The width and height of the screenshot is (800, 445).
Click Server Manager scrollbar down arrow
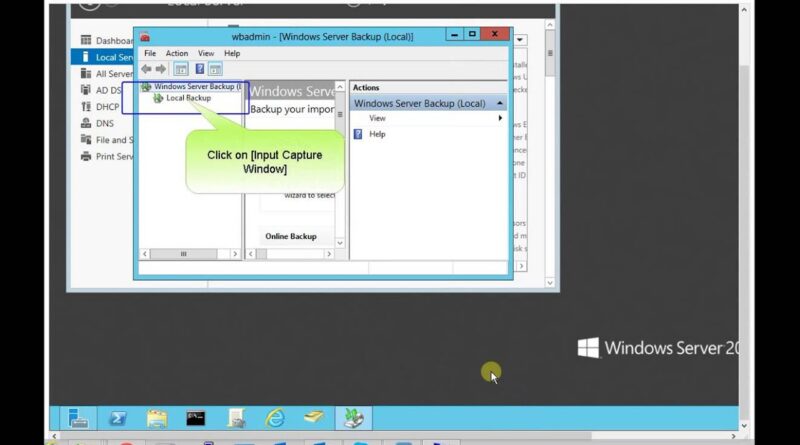pyautogui.click(x=549, y=283)
